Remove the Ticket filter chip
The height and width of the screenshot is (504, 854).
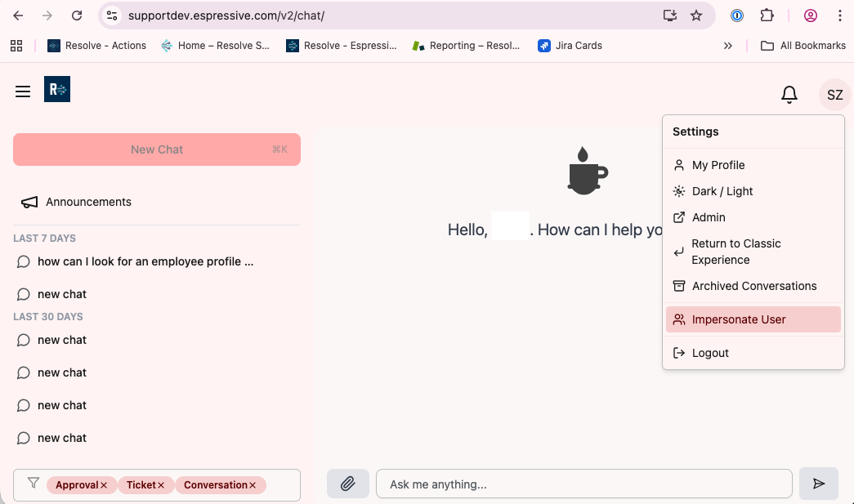pos(163,484)
